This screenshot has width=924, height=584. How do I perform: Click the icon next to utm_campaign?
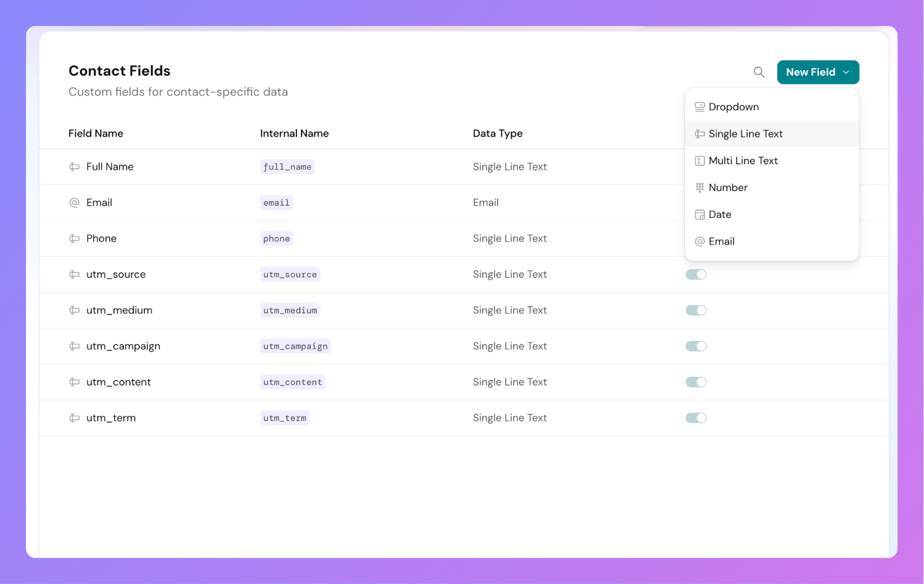point(75,346)
